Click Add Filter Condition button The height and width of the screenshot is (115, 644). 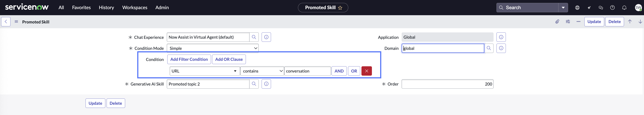click(189, 59)
